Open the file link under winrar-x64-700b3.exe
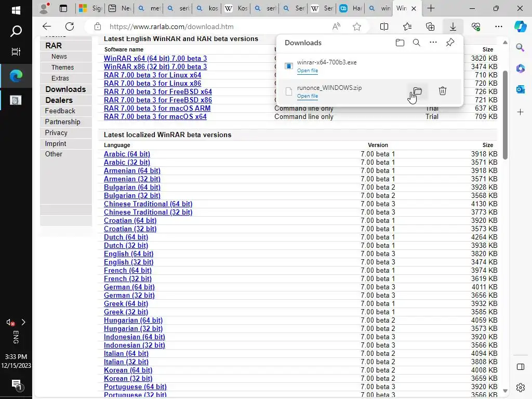532x399 pixels. pos(308,71)
